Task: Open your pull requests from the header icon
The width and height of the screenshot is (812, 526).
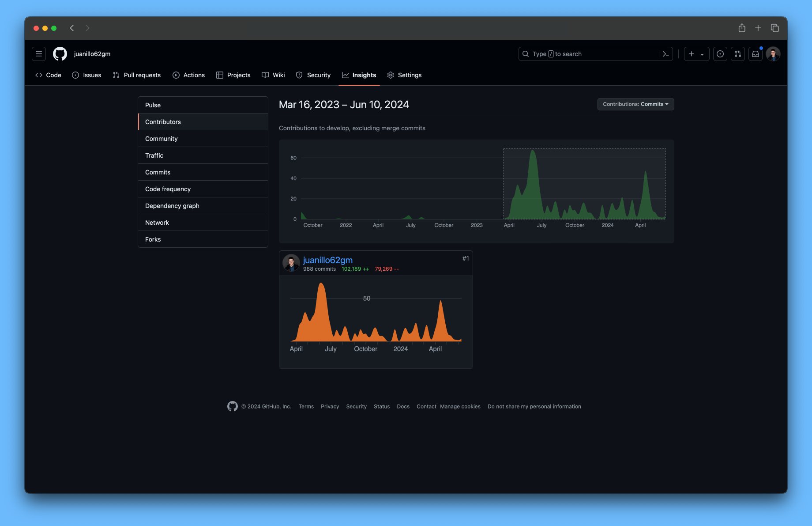Action: (x=737, y=53)
